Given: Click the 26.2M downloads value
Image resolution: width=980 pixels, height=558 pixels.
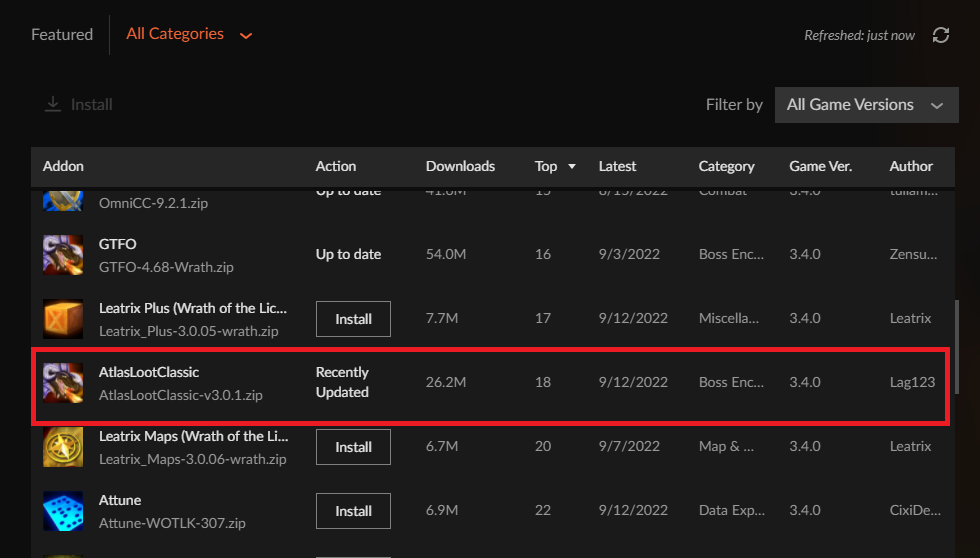Looking at the screenshot, I should click(446, 382).
